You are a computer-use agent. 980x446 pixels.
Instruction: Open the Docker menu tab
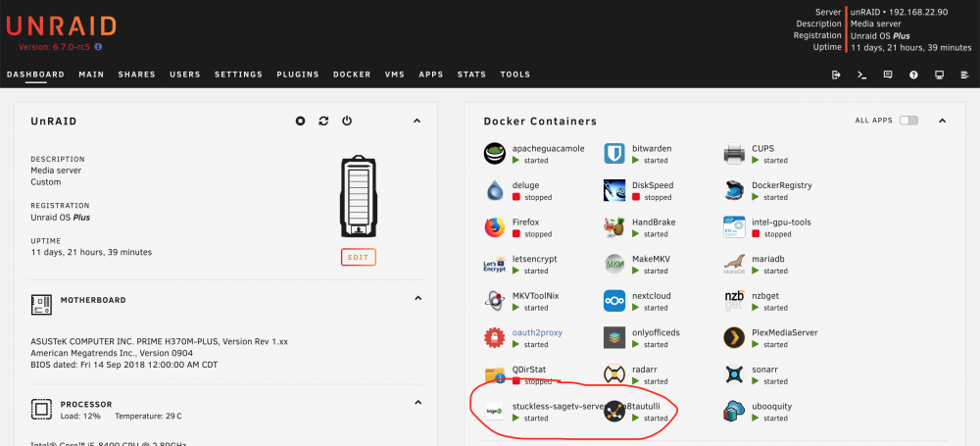pyautogui.click(x=352, y=74)
